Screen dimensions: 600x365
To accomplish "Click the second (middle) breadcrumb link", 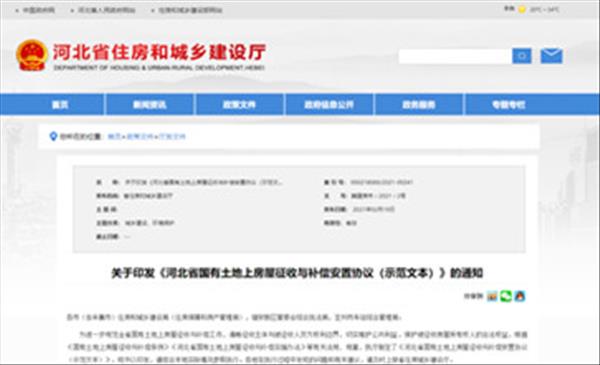I will (x=140, y=136).
